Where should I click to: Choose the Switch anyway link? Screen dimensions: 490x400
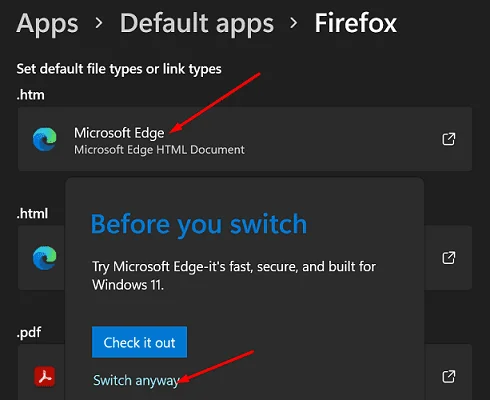click(136, 381)
